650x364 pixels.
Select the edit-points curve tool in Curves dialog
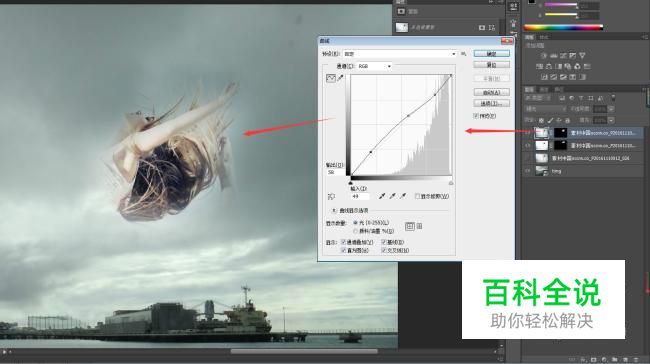coord(331,78)
